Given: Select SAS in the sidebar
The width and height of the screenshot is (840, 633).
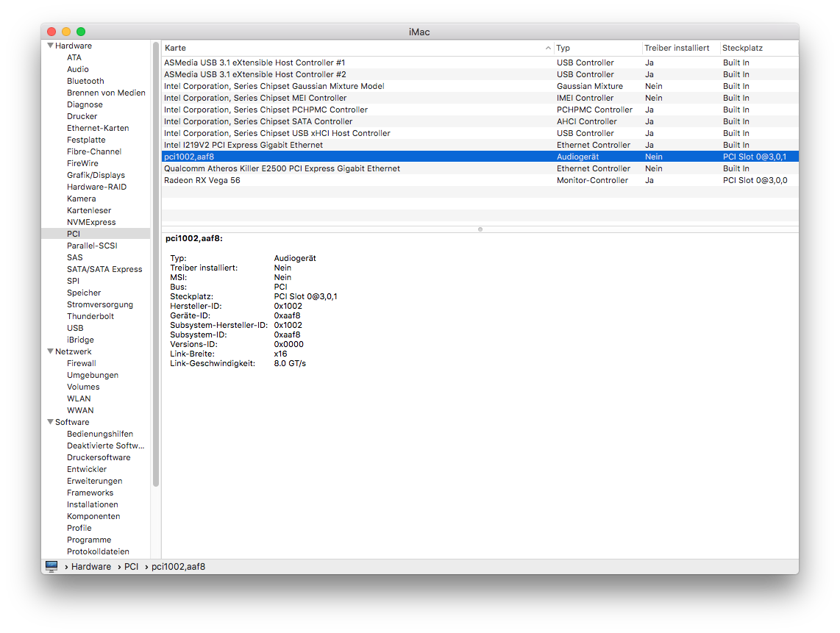Looking at the screenshot, I should tap(74, 257).
